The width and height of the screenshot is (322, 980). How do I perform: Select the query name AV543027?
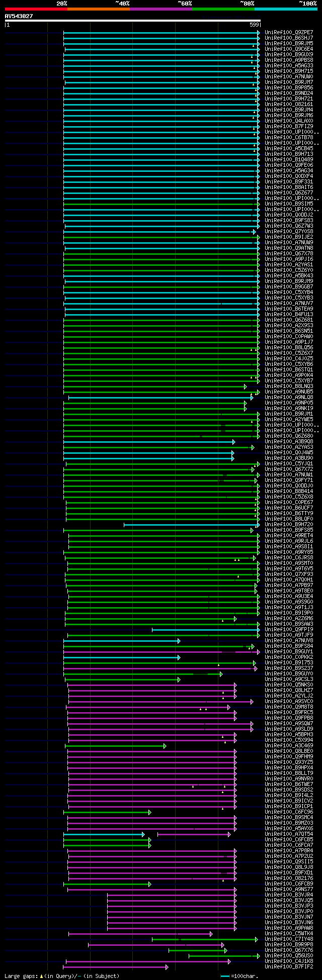[19, 16]
